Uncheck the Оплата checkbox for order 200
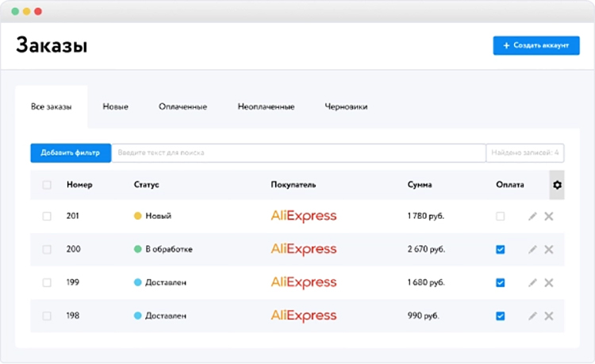 pos(500,249)
